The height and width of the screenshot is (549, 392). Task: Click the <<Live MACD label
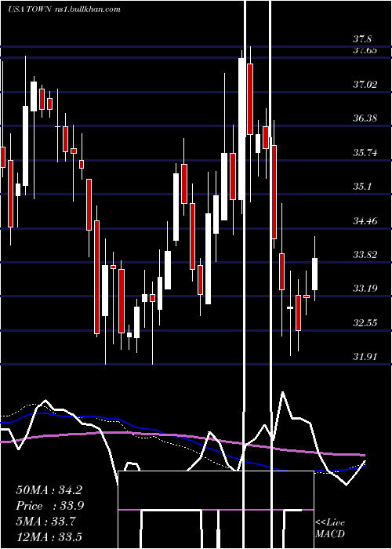[x=330, y=528]
